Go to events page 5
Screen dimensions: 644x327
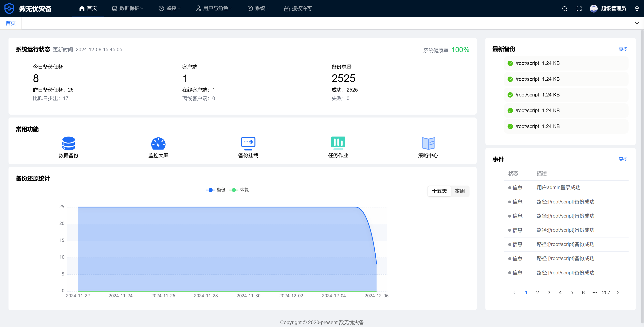click(x=572, y=293)
